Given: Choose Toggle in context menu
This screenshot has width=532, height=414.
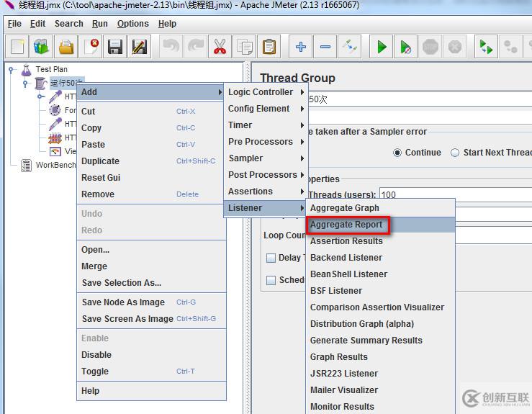Looking at the screenshot, I should pyautogui.click(x=151, y=372).
